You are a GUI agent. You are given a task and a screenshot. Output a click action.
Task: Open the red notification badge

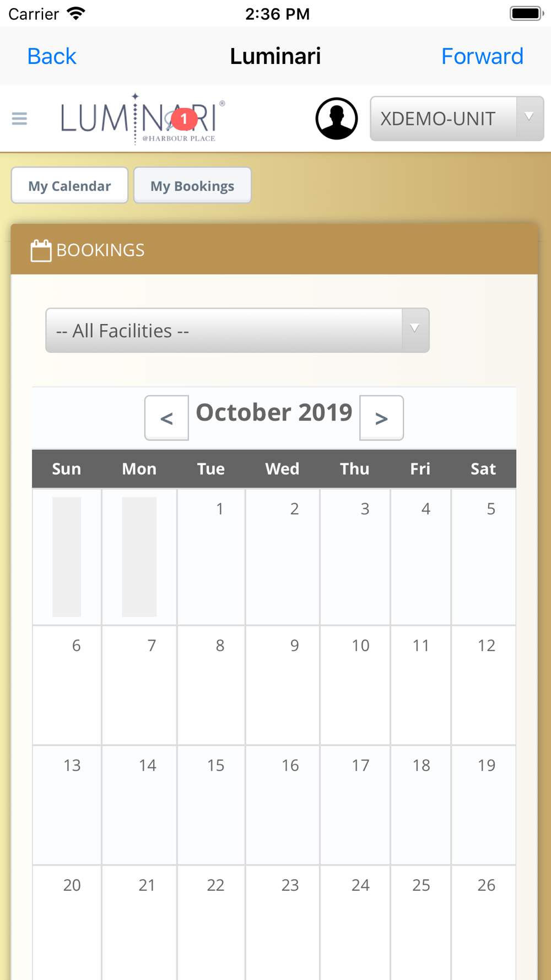[x=184, y=119]
